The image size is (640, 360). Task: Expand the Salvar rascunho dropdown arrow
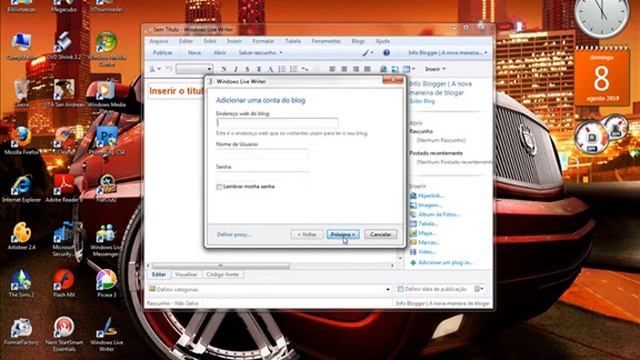[x=281, y=53]
